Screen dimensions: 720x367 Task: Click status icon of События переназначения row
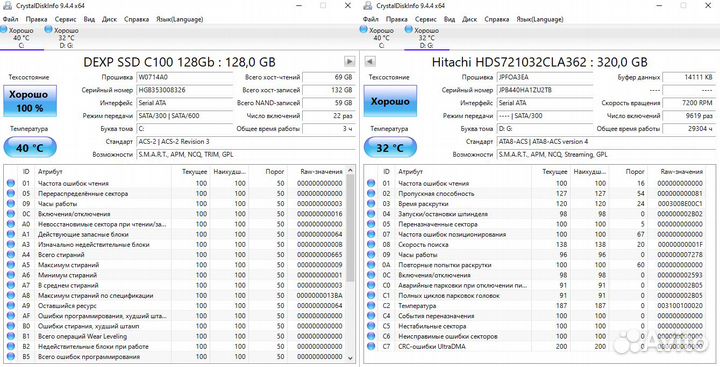pyautogui.click(x=371, y=316)
